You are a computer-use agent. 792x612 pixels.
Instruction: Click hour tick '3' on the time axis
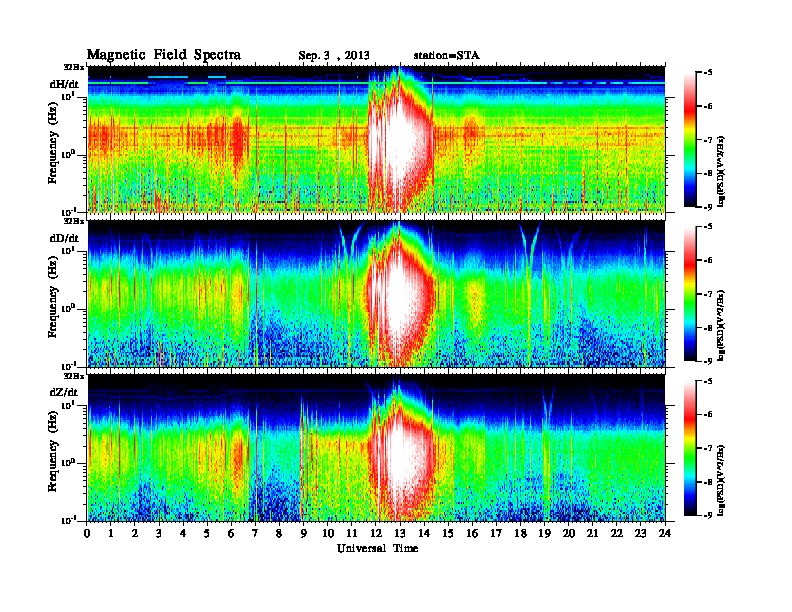(159, 533)
